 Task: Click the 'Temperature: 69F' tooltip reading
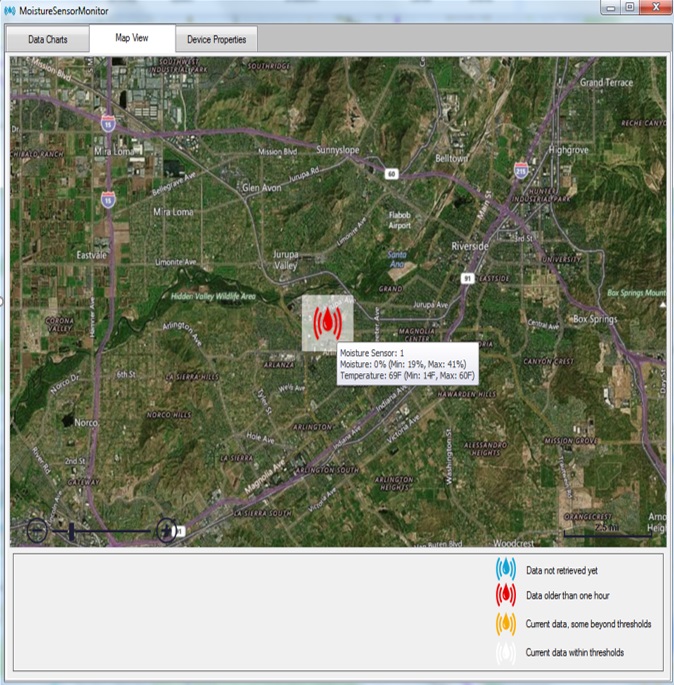coord(370,376)
